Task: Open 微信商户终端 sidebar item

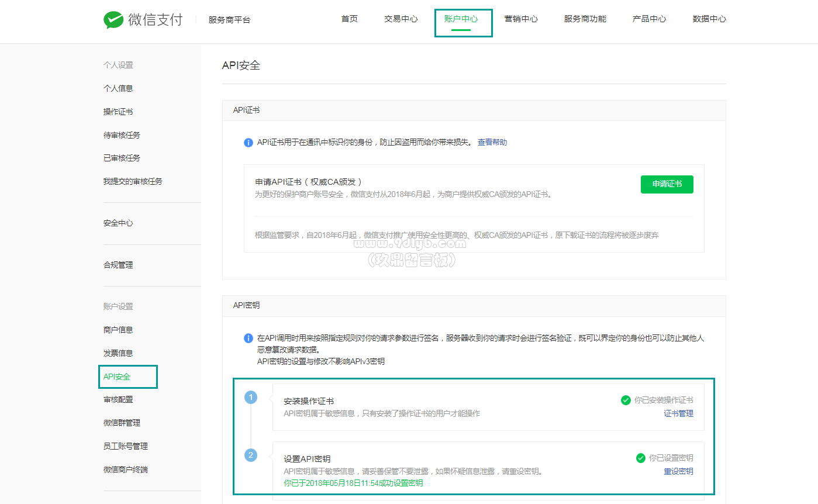Action: pos(126,470)
